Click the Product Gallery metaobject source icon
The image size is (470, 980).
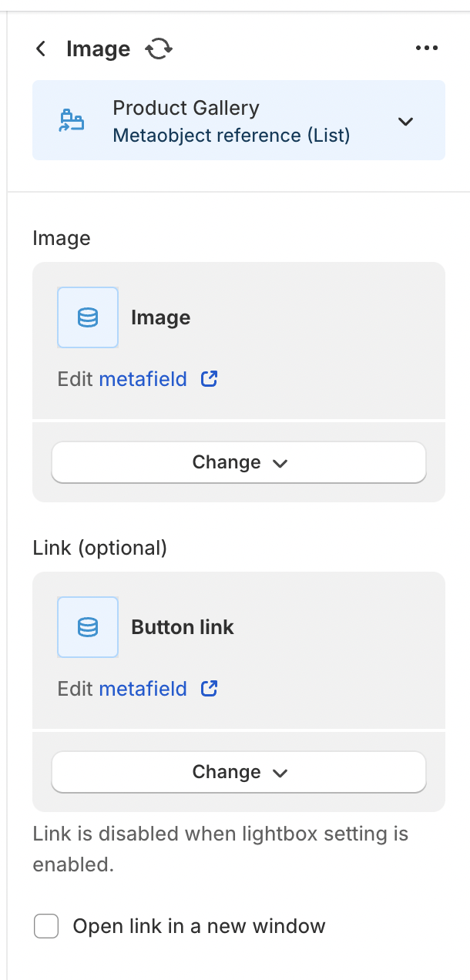pos(72,121)
